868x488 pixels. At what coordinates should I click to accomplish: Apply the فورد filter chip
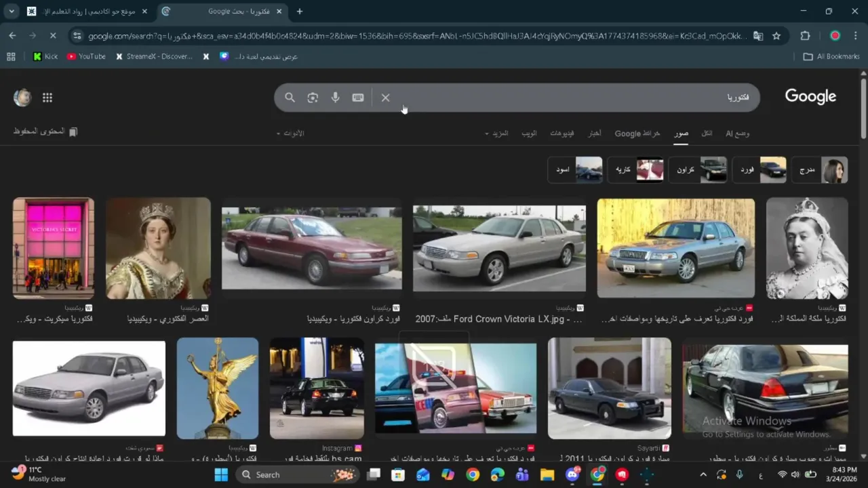759,170
